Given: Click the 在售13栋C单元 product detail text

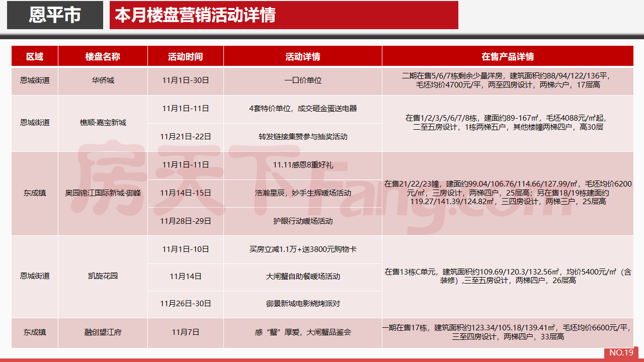Looking at the screenshot, I should tap(508, 276).
